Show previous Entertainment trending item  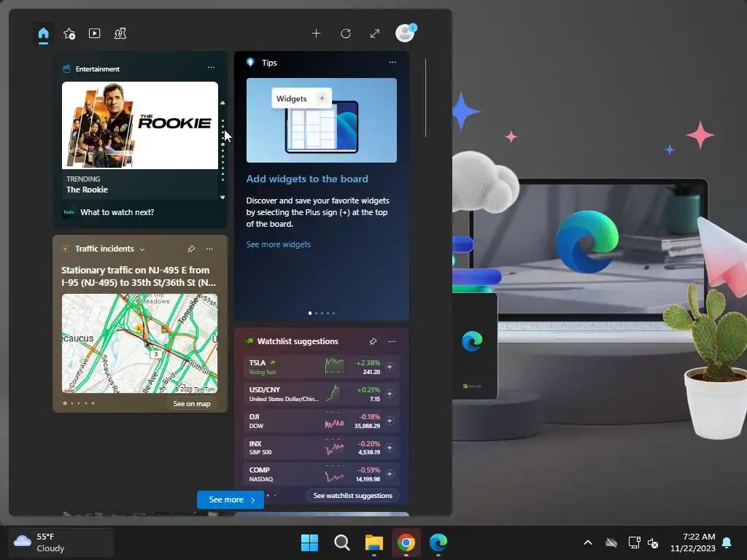[x=222, y=103]
